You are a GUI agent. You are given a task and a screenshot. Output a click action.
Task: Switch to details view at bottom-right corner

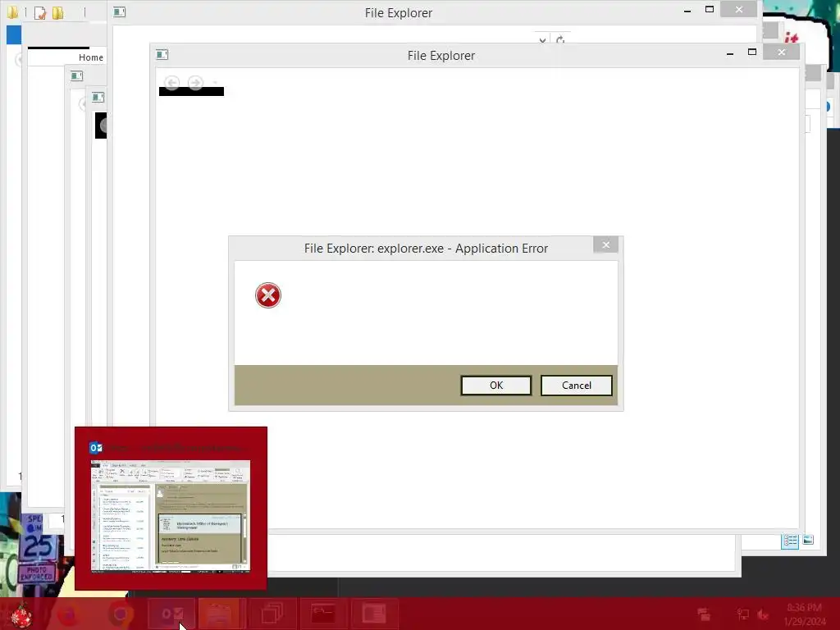pos(790,541)
